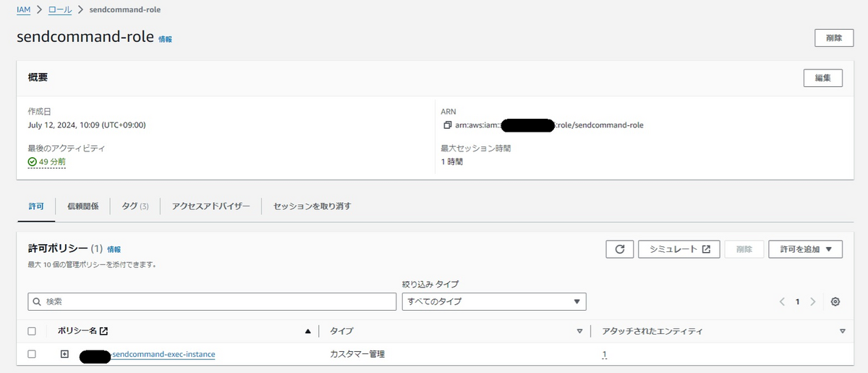Toggle select-all checkbox in policy table header

click(x=31, y=331)
